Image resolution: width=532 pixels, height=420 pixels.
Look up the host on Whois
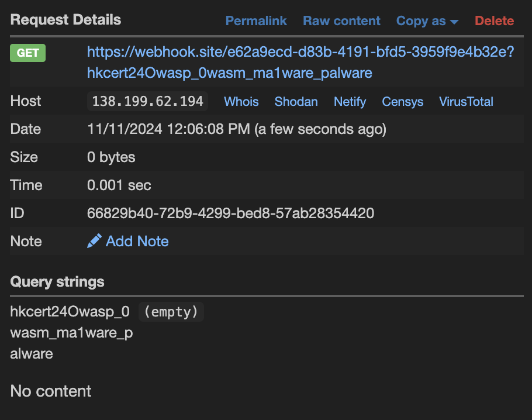pos(241,102)
